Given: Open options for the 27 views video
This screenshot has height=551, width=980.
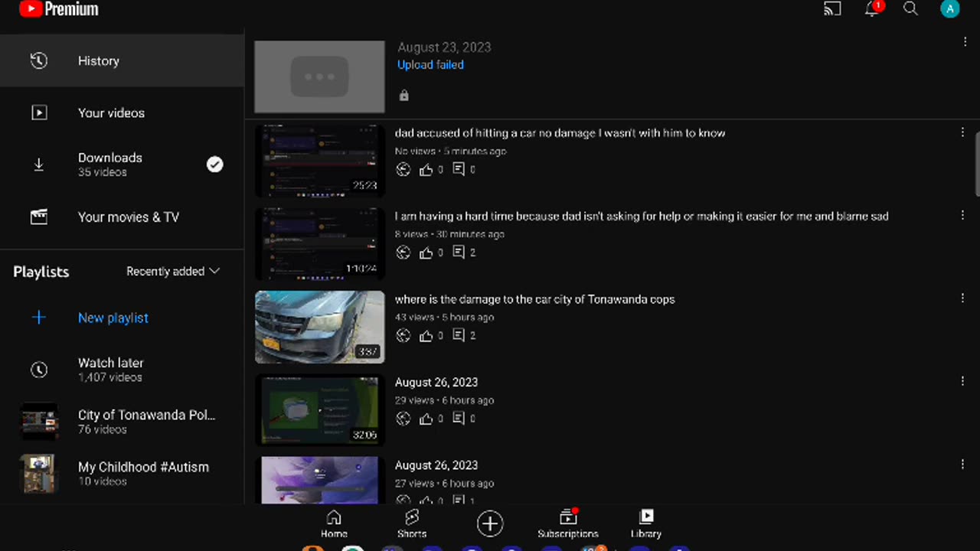Looking at the screenshot, I should point(962,464).
